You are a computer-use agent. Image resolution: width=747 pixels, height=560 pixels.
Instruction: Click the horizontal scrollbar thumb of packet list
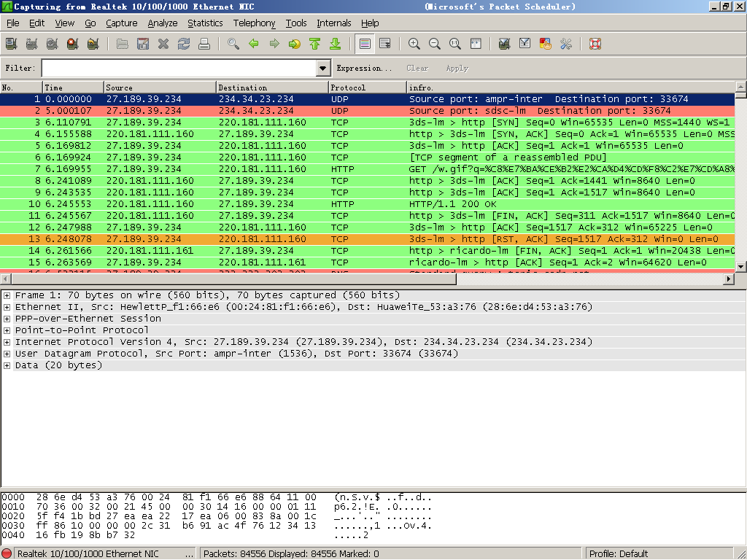coord(233,279)
